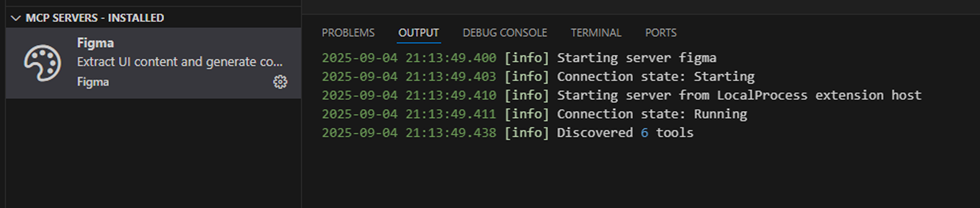Click the MCP SERVERS - INSTALLED header label

point(95,18)
